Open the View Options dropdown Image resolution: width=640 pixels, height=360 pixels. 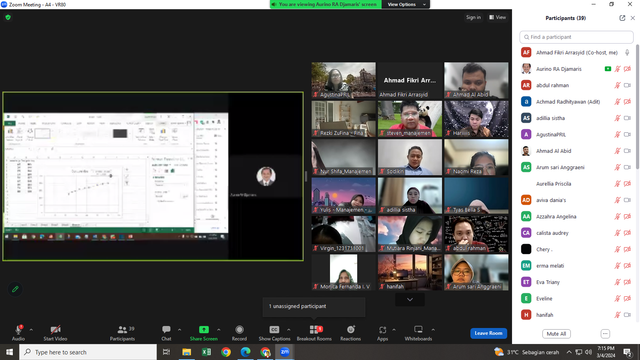click(x=406, y=4)
